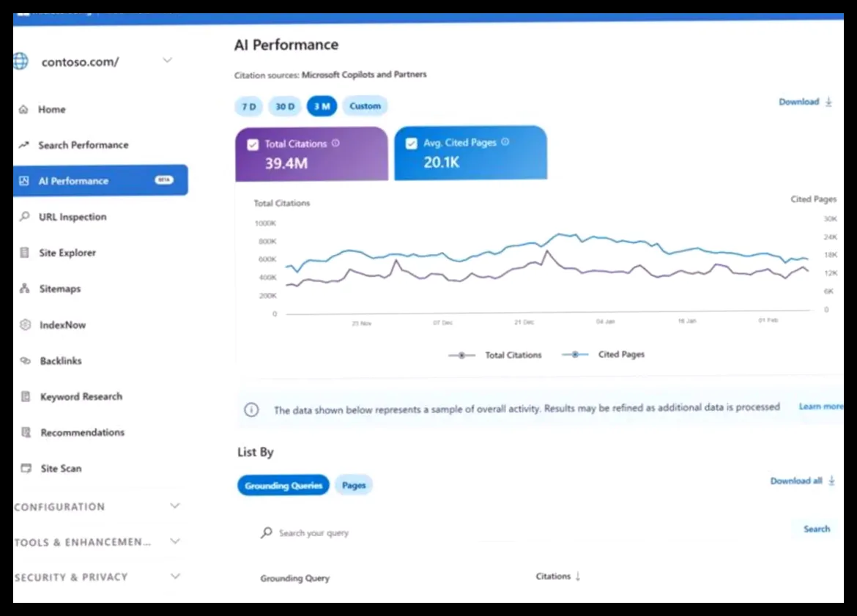Viewport: 857px width, 616px height.
Task: Select the 3 M time range
Action: click(x=322, y=106)
